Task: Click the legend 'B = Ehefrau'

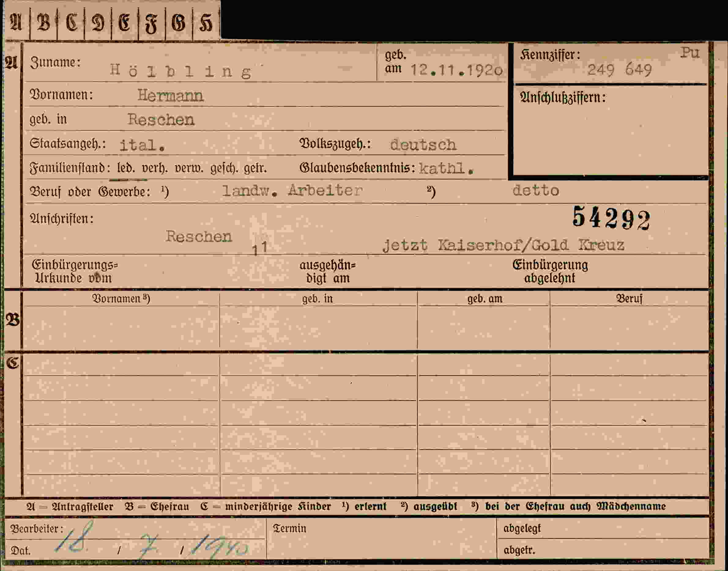Action: (157, 507)
